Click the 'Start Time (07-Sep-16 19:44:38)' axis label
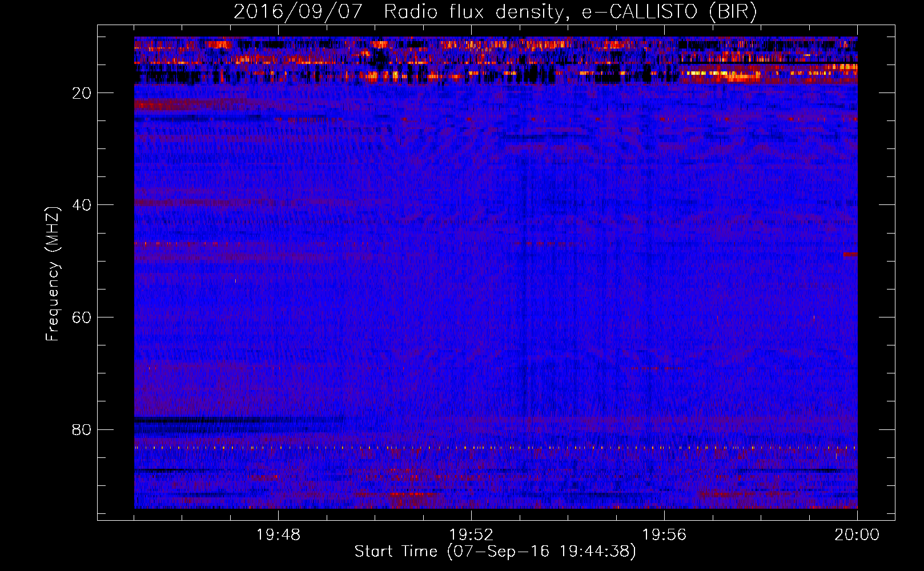 495,552
